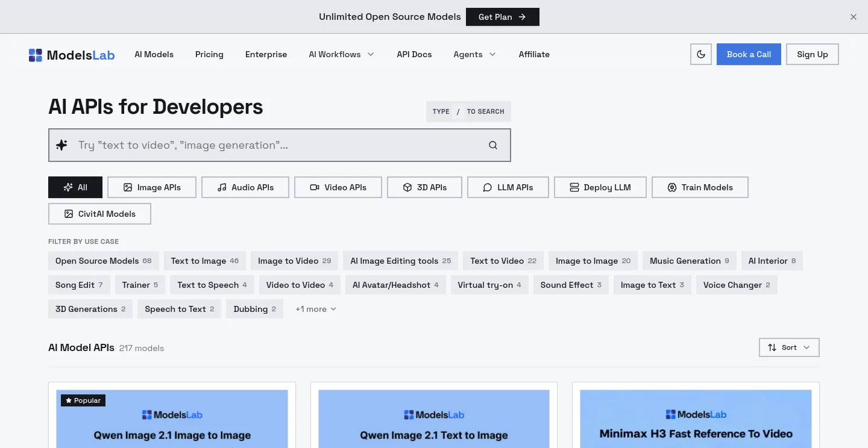Toggle dark mode with the moon icon

pyautogui.click(x=701, y=54)
